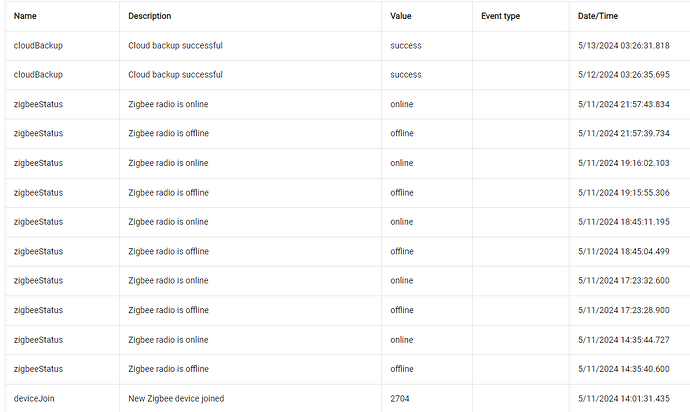
Task: Click timestamp 5/11/2024 18:45:04.499
Action: (624, 251)
